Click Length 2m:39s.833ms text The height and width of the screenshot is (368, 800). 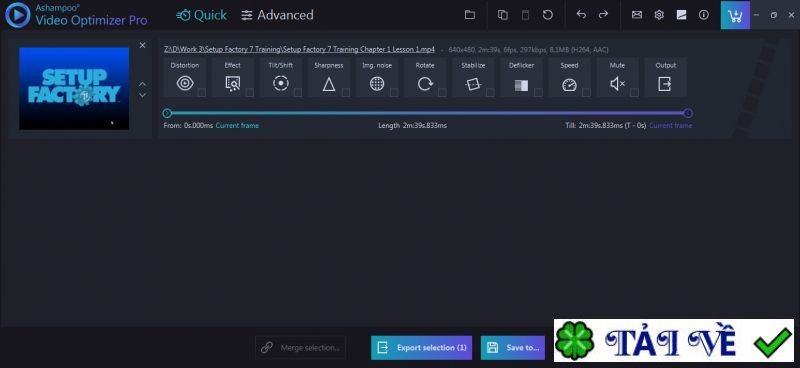[412, 126]
